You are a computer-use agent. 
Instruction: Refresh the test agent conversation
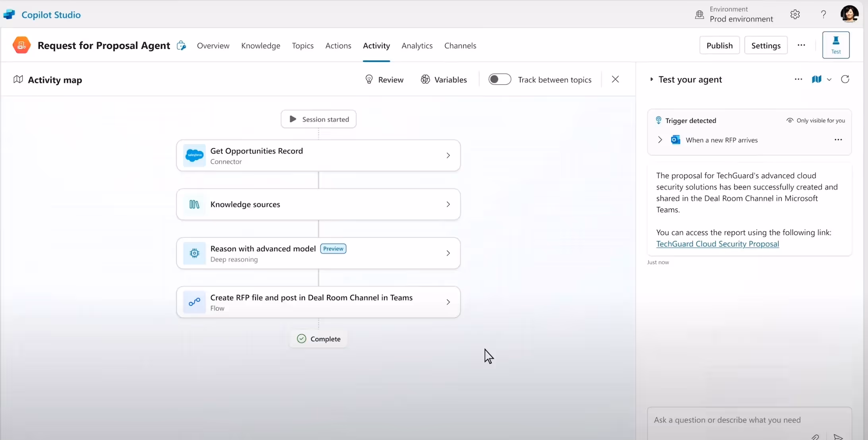845,79
